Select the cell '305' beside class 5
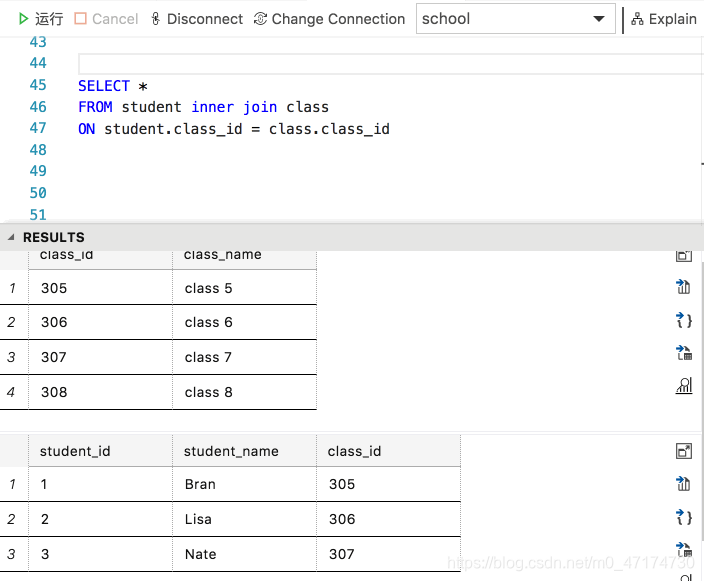704x581 pixels. coord(101,288)
